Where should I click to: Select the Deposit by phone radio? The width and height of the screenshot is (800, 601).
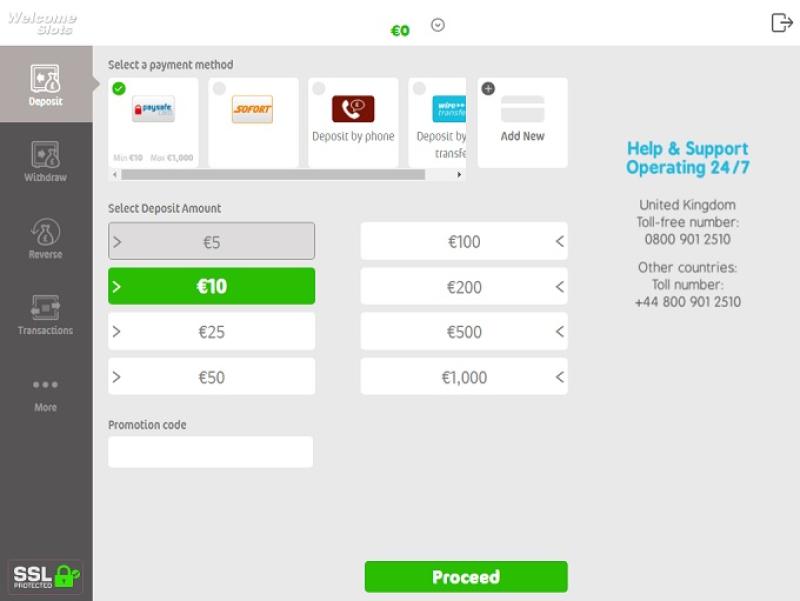[319, 89]
